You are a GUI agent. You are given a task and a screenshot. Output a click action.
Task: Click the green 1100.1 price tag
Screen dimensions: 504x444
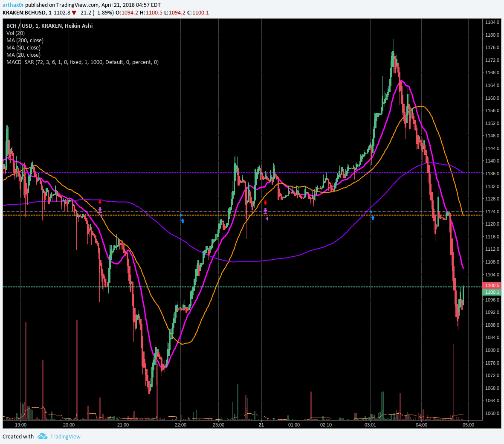[x=492, y=292]
